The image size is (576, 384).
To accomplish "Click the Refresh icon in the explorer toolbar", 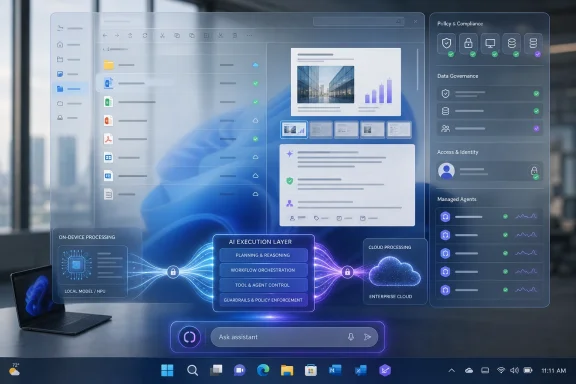I will [145, 36].
